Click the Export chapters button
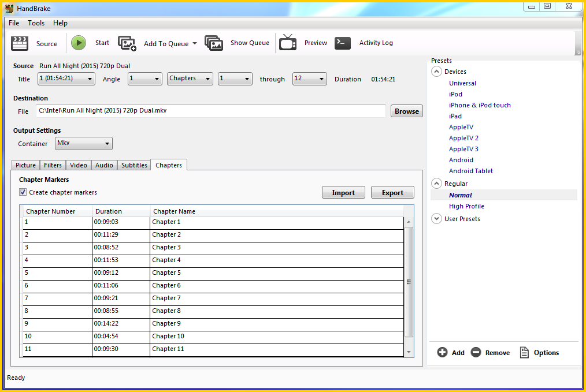Screen dimensions: 586x392 pos(392,193)
